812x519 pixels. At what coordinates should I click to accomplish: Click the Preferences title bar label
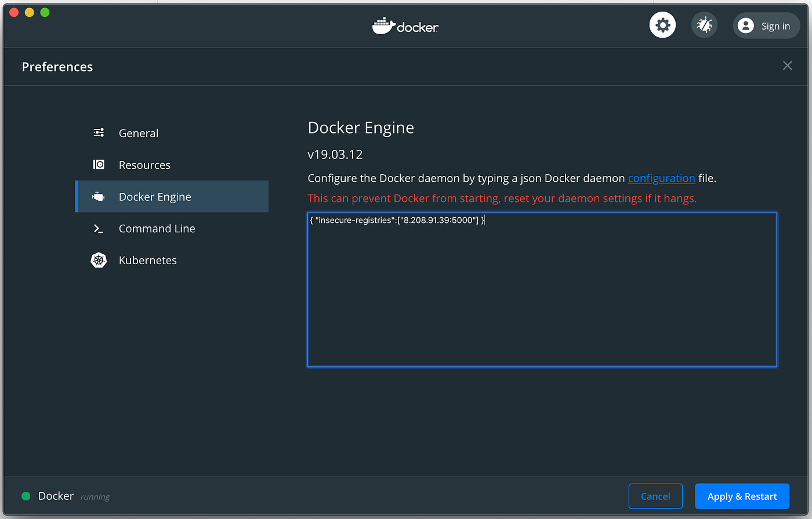[57, 66]
